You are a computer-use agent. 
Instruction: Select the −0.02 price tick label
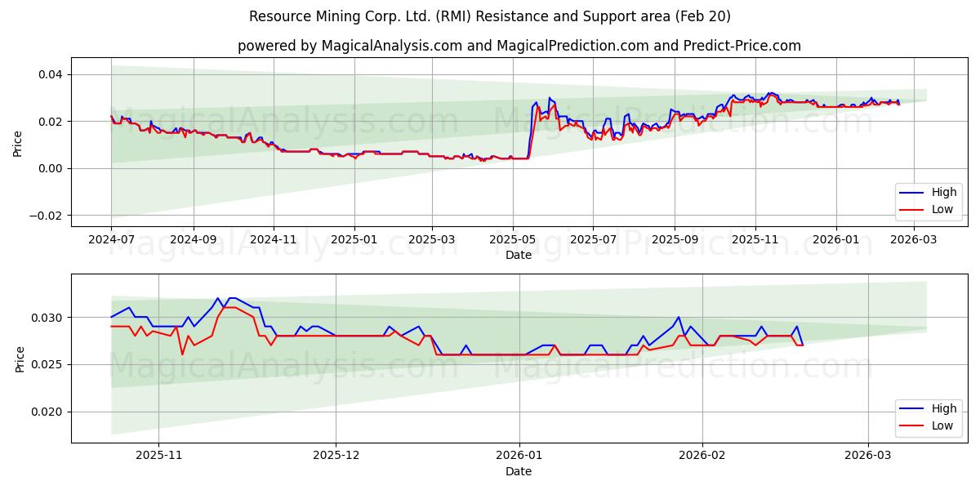point(47,216)
